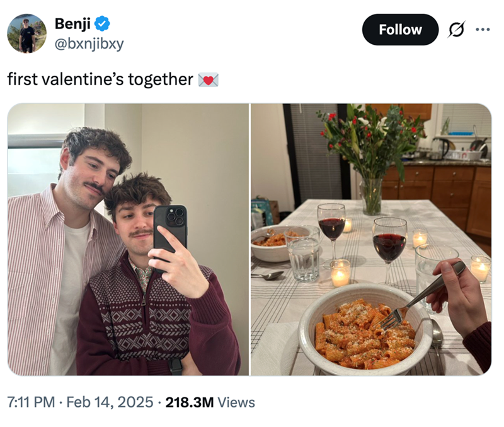
Task: Click the Views label
Action: [236, 402]
